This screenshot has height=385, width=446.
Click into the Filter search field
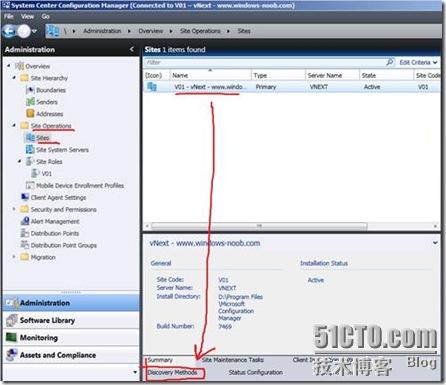[x=265, y=62]
